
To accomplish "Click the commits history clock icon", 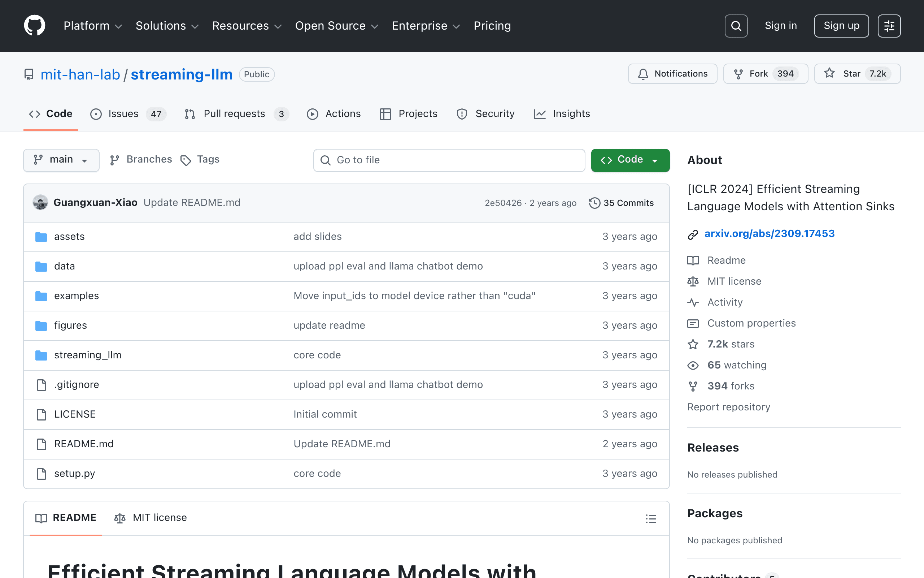I will point(594,203).
